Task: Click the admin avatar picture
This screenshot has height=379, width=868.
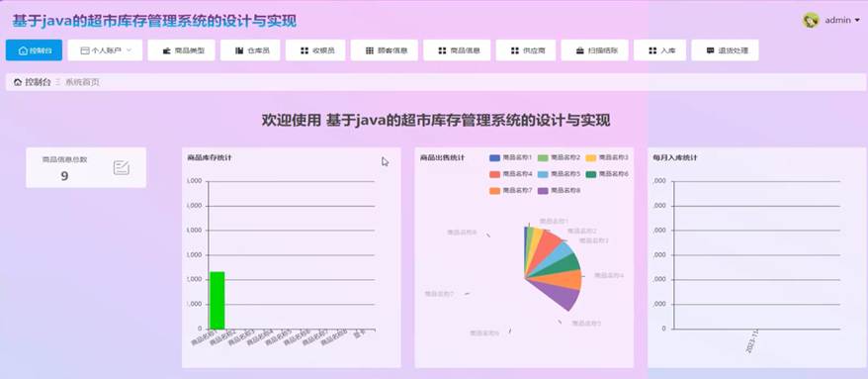Action: point(811,20)
